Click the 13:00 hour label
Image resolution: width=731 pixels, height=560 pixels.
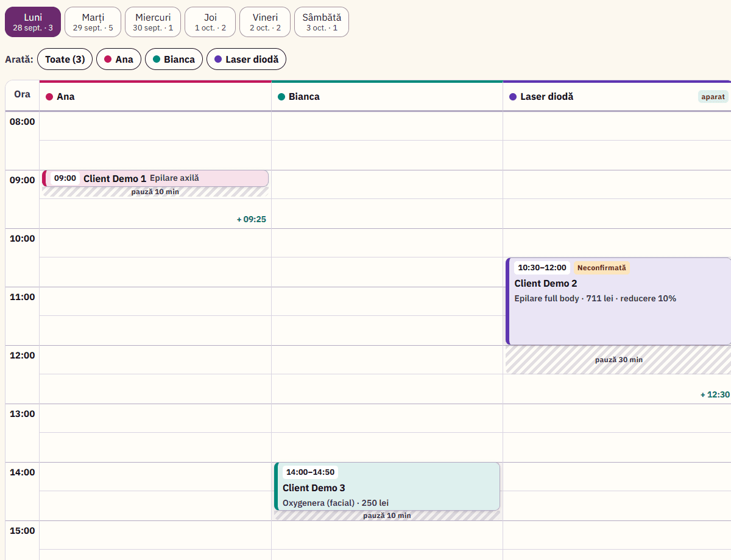[x=23, y=413]
